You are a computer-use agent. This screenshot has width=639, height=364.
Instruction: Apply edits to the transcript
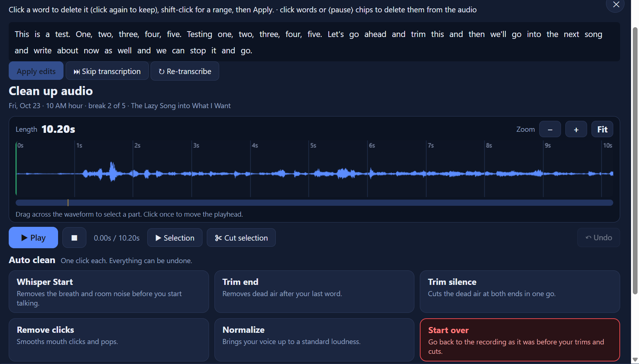36,71
